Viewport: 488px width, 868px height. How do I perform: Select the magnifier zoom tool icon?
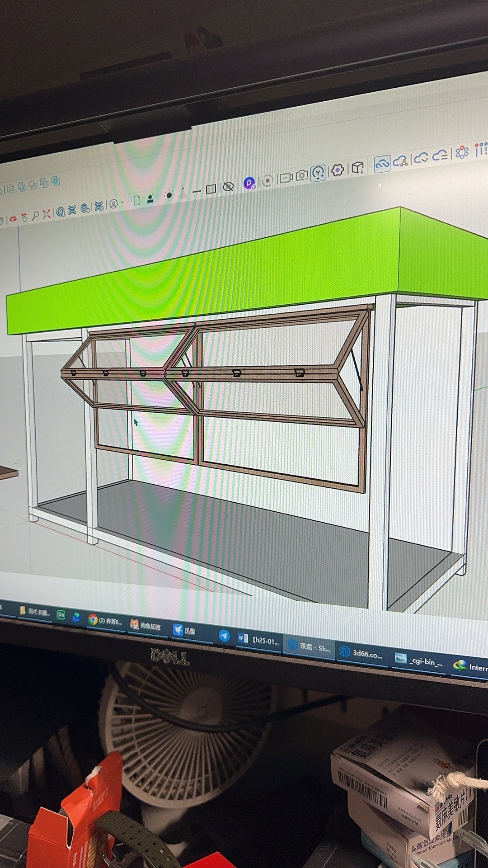(35, 216)
